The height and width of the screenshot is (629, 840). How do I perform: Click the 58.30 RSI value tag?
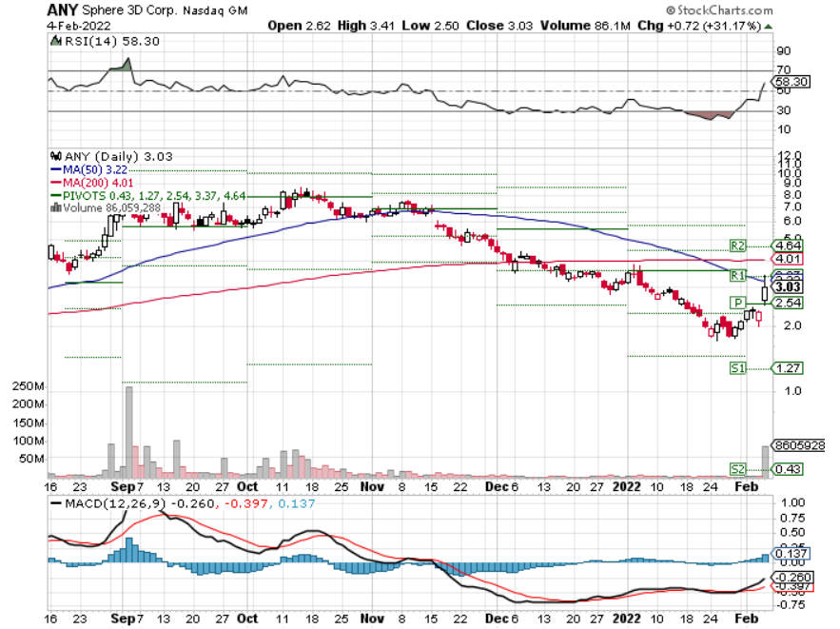coord(791,82)
